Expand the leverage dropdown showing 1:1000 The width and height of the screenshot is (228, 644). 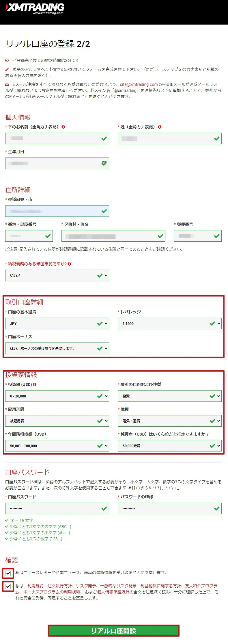click(169, 323)
